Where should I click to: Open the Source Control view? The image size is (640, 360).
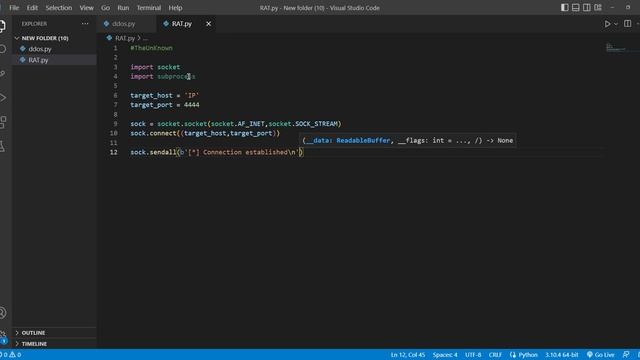coord(2,73)
